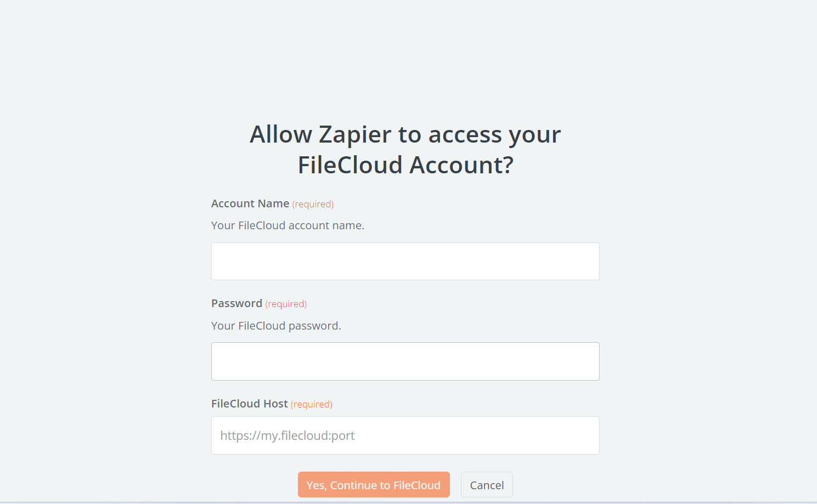The width and height of the screenshot is (817, 504).
Task: Dismiss the form via Cancel
Action: (x=487, y=484)
